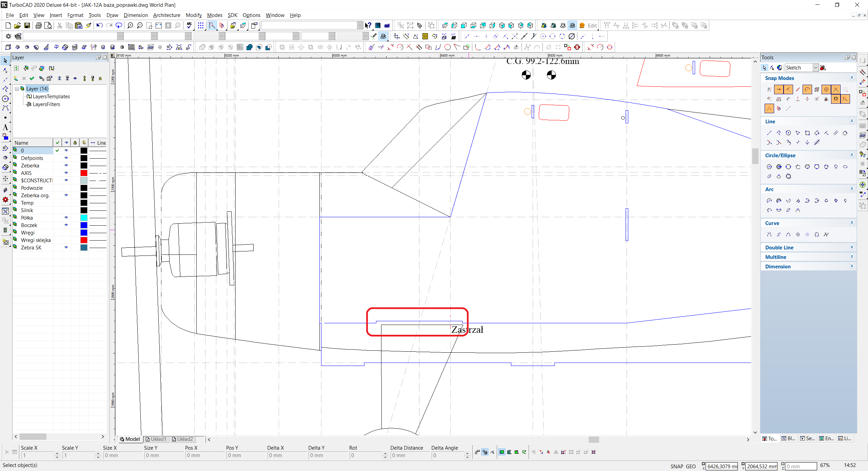
Task: Click the SNAP status bar button
Action: [x=676, y=466]
